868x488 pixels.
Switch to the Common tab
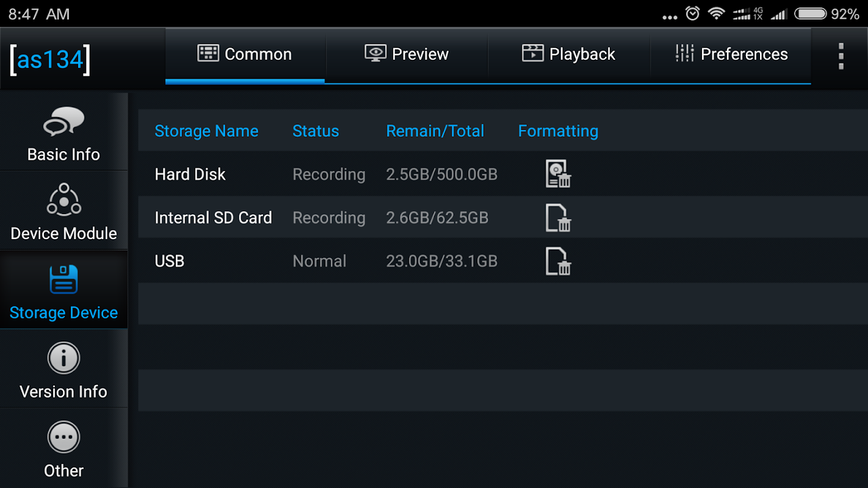point(245,54)
